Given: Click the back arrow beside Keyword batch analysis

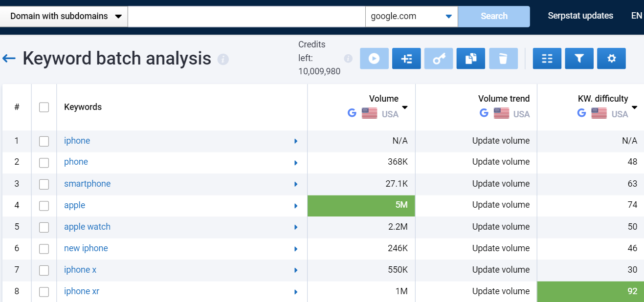Looking at the screenshot, I should 9,59.
